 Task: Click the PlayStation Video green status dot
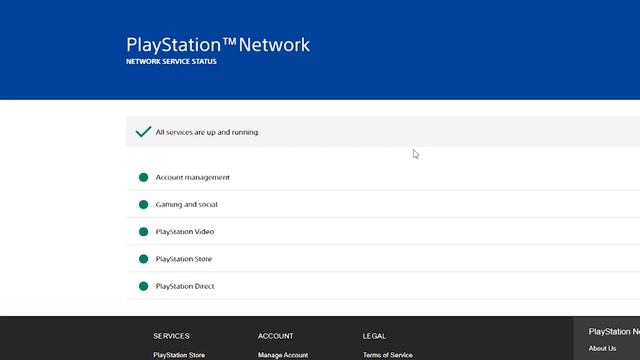point(143,232)
